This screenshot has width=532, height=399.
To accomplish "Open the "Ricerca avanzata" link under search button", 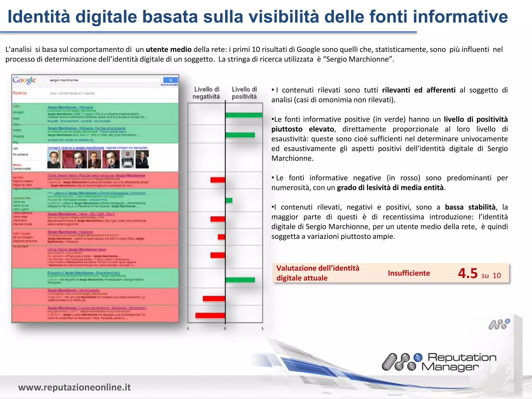I will pos(169,85).
